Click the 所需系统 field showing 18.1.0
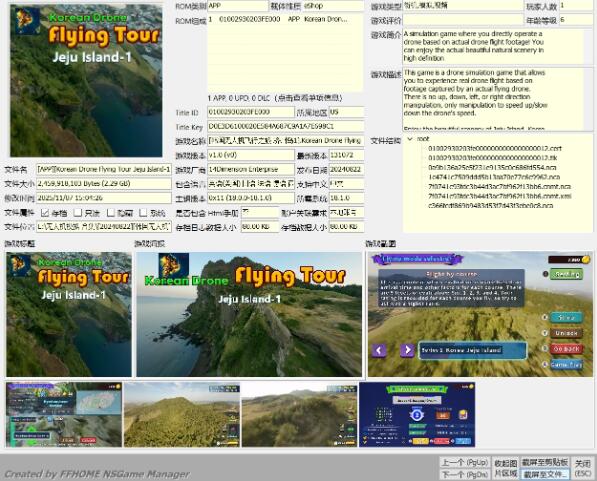The height and width of the screenshot is (481, 597). pos(346,198)
